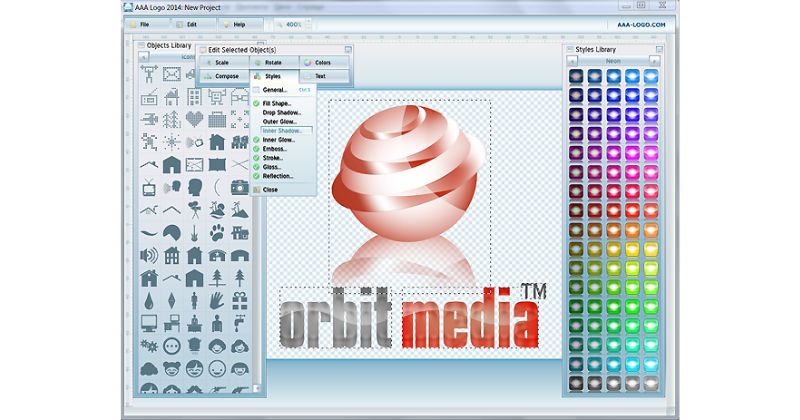Select the red 'media' text object
This screenshot has height=420, width=800.
pyautogui.click(x=470, y=318)
